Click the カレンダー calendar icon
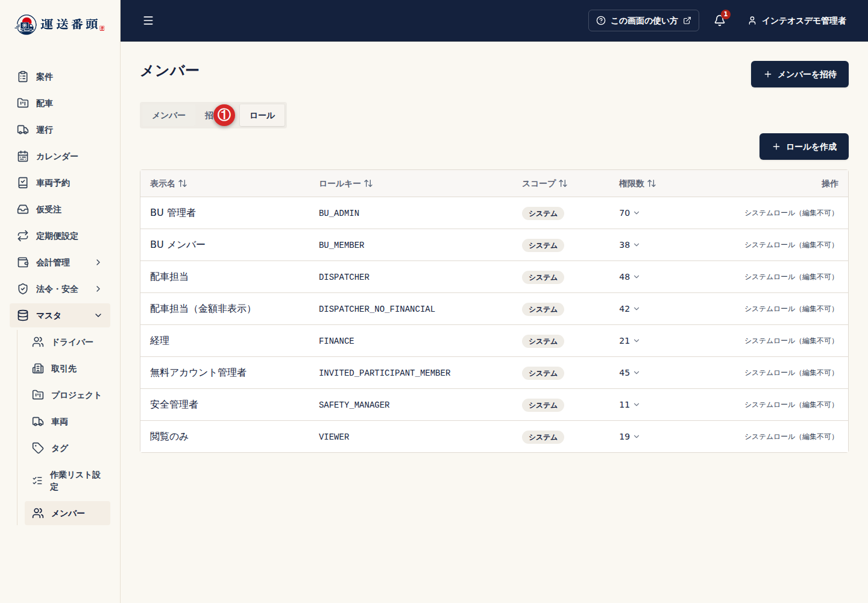Image resolution: width=868 pixels, height=603 pixels. coord(23,156)
